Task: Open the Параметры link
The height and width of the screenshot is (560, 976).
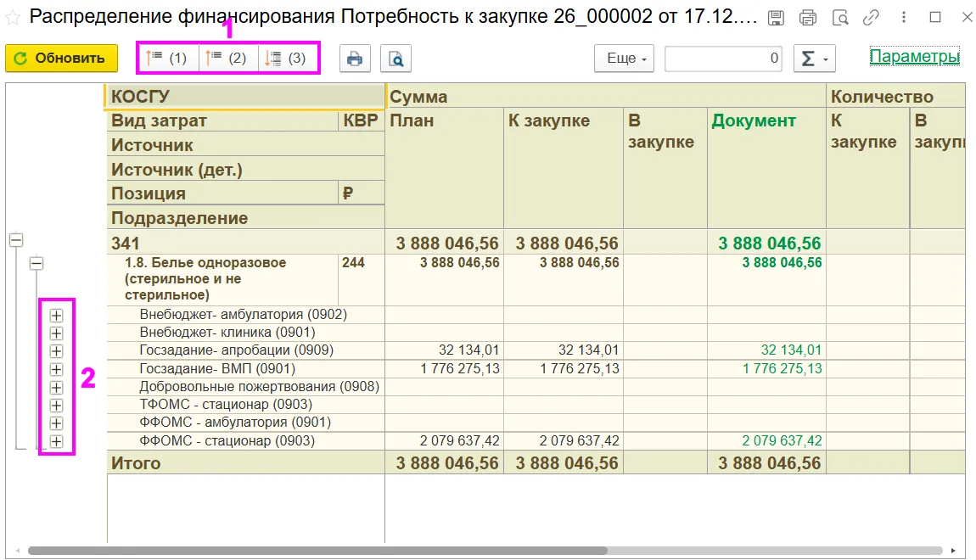Action: pos(914,57)
